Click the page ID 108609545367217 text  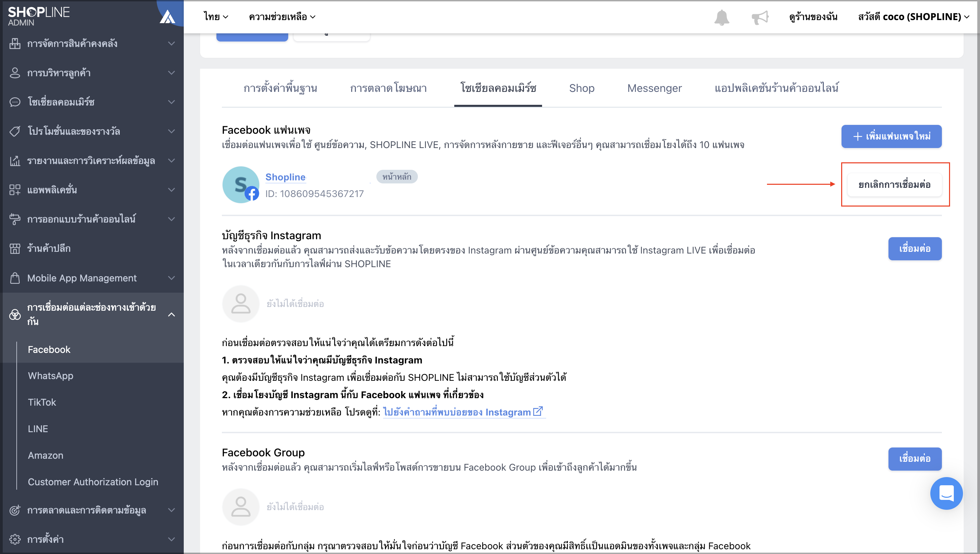pos(314,194)
